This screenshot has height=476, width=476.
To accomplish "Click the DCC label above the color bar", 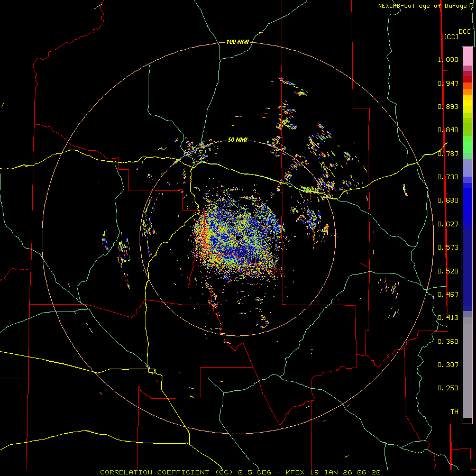I will point(465,32).
